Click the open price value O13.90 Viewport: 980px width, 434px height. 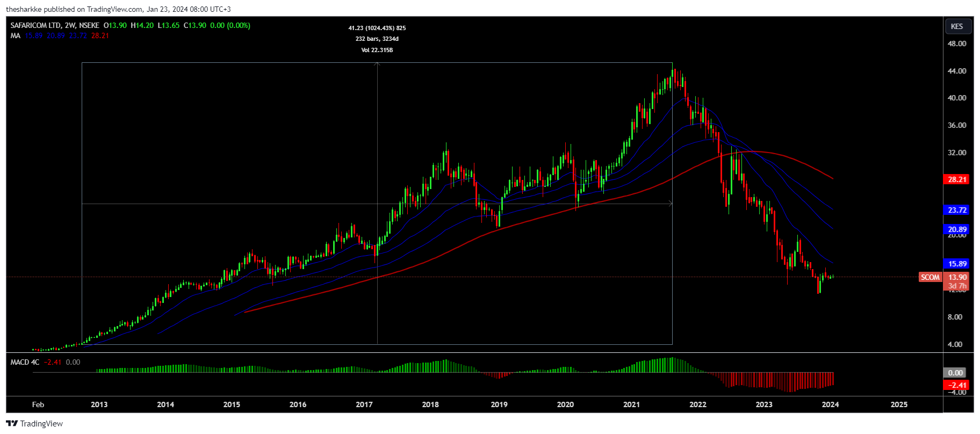[x=116, y=25]
